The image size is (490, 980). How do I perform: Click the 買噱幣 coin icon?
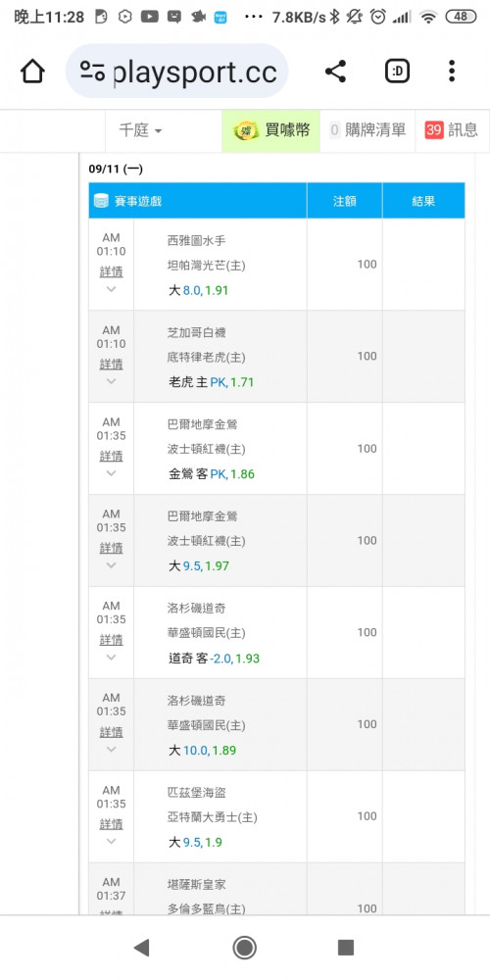[x=245, y=130]
